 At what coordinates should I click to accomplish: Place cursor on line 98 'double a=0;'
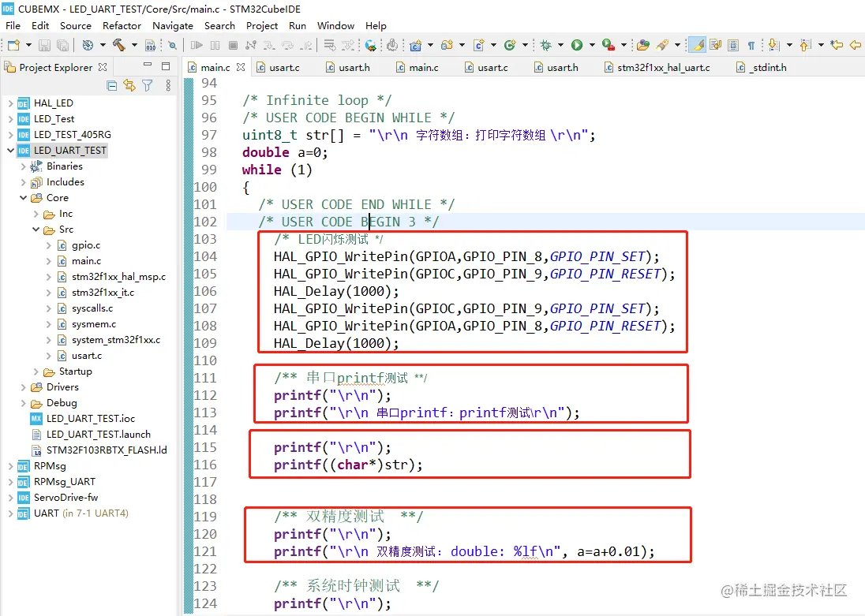pos(285,152)
